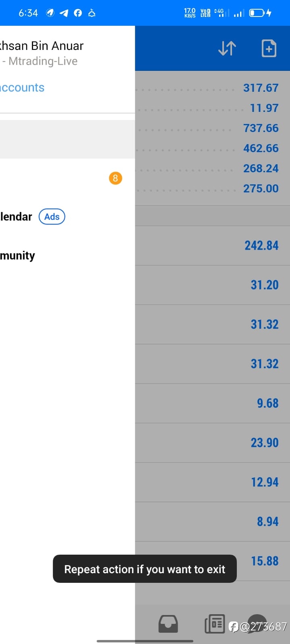Select position row showing 15.88
Viewport: 290px width, 644px height.
212,561
